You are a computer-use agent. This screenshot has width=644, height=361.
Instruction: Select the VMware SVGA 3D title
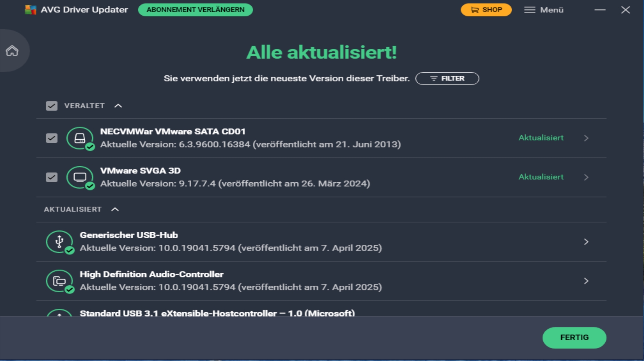(x=141, y=171)
